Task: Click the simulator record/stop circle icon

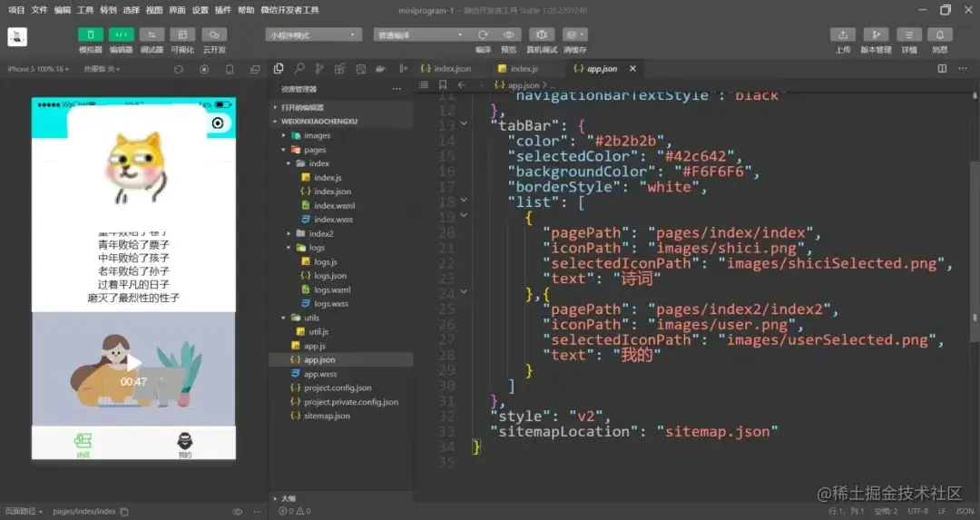Action: click(x=204, y=69)
